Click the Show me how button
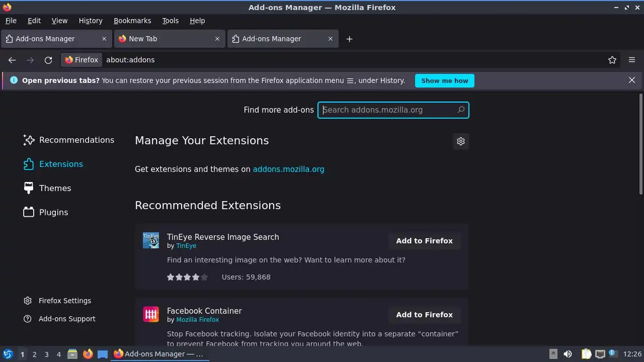Screen dimensions: 644x362 (x=445, y=80)
